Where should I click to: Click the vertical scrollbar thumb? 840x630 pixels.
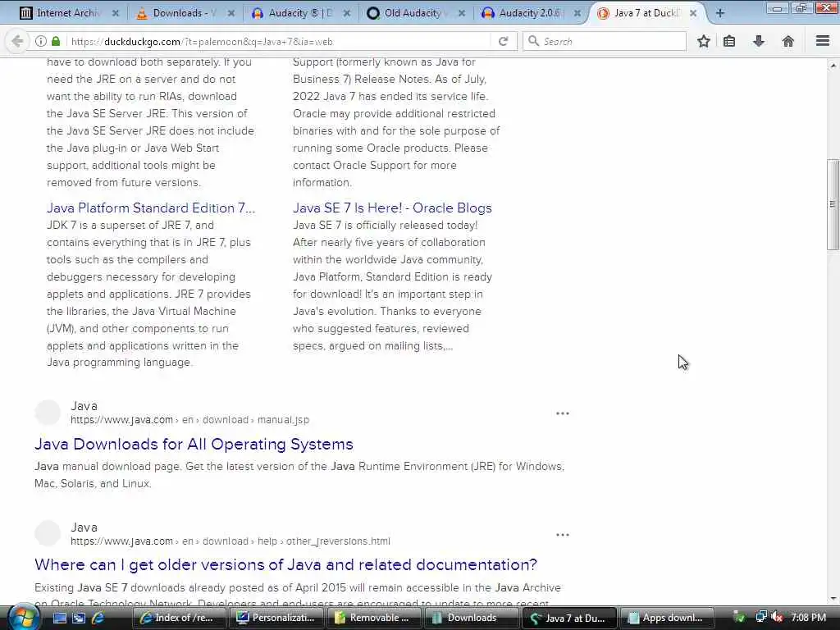point(833,204)
